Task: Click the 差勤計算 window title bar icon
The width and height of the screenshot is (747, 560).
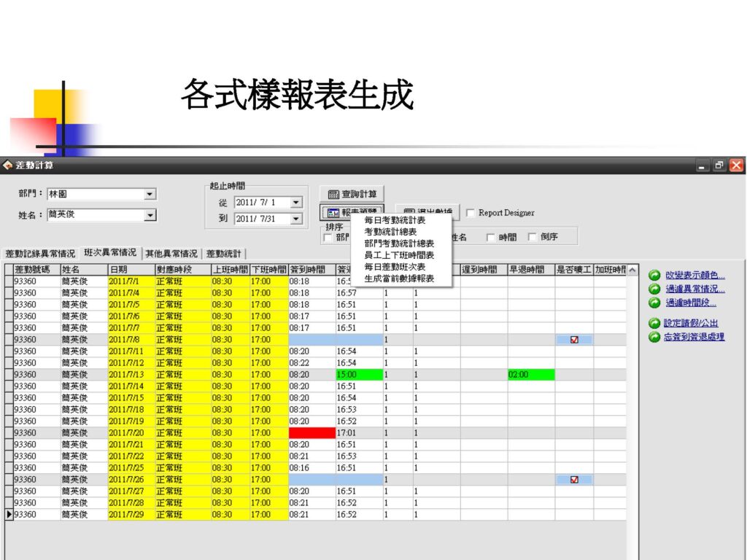Action: [x=7, y=166]
